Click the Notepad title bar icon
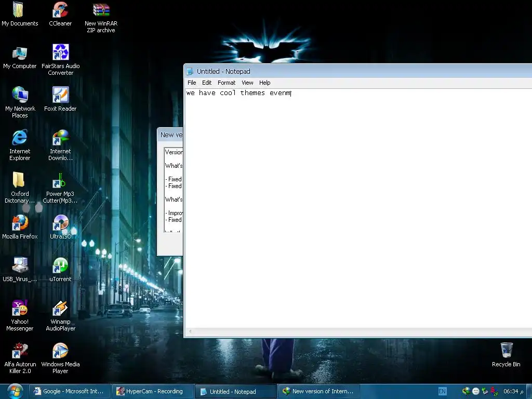 click(190, 71)
